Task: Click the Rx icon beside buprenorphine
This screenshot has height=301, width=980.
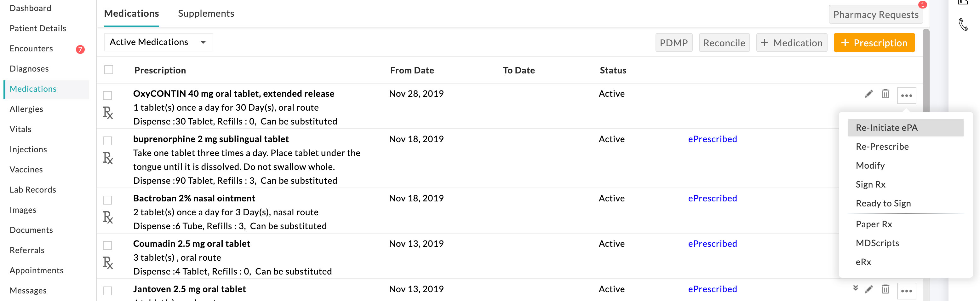Action: 108,158
